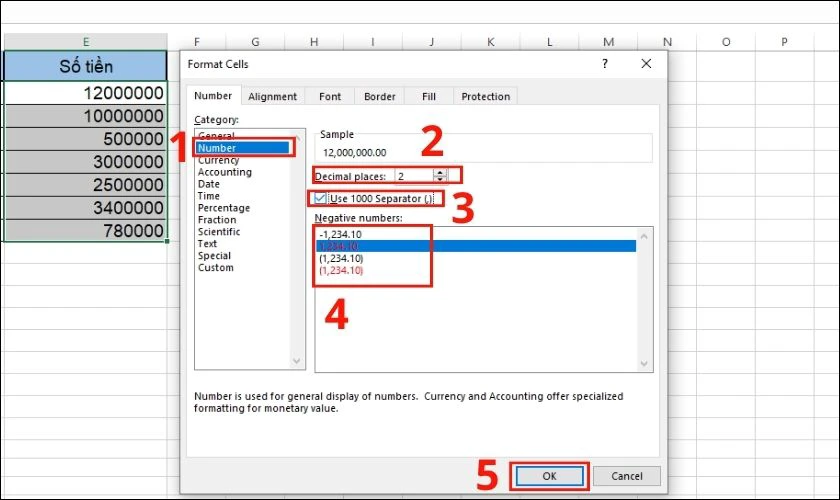840x500 pixels.
Task: Select column J header
Action: tap(432, 42)
